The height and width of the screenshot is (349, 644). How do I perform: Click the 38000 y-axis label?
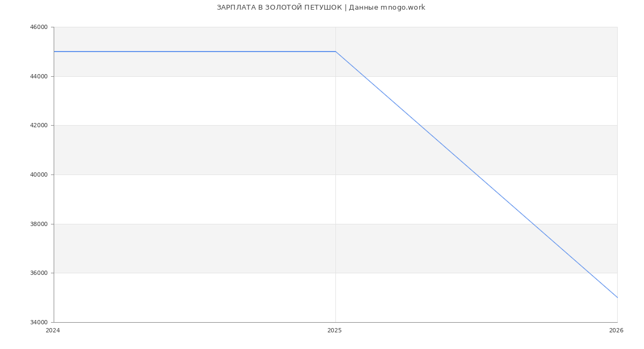(x=39, y=224)
